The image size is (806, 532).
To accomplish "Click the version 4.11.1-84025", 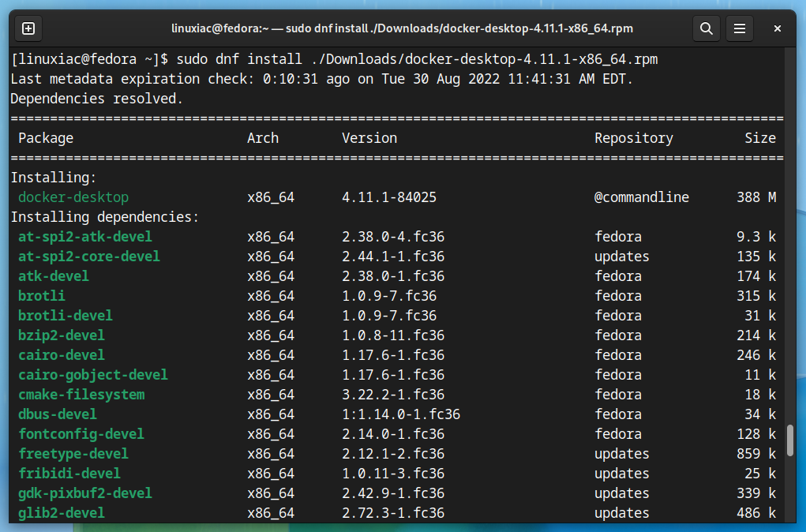I will click(x=389, y=197).
